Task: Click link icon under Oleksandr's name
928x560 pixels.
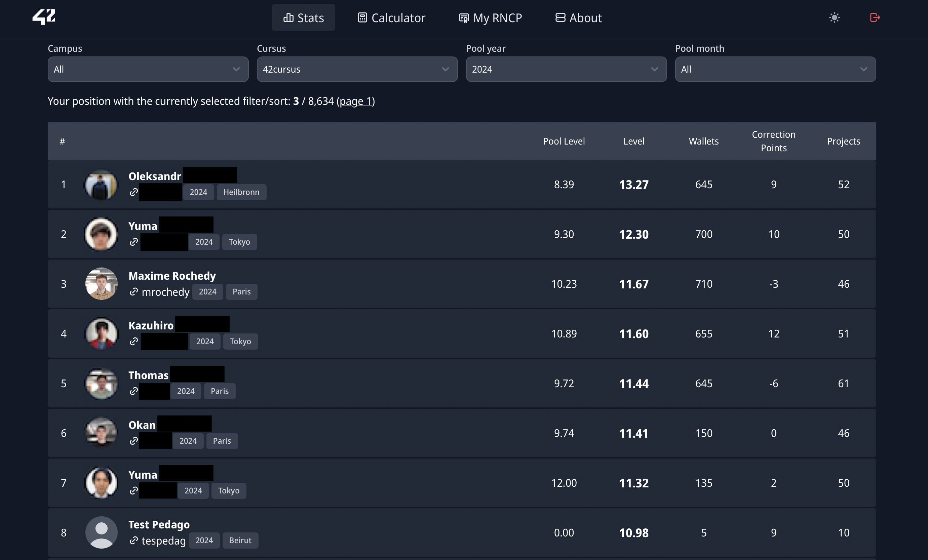Action: (x=133, y=192)
